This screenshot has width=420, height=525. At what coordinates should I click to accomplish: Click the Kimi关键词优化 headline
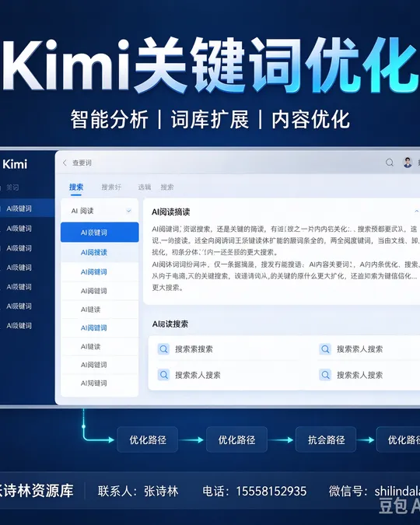pos(210,65)
